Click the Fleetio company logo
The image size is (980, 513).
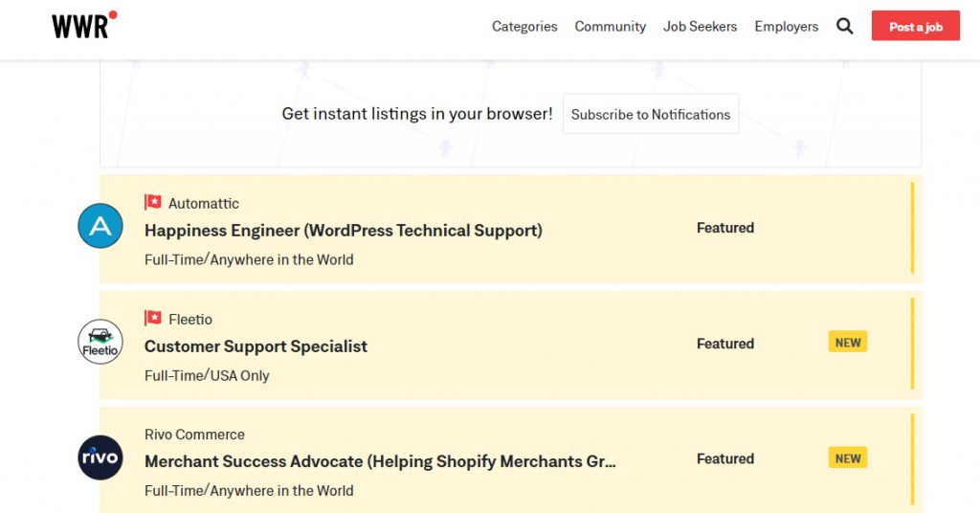coord(100,342)
